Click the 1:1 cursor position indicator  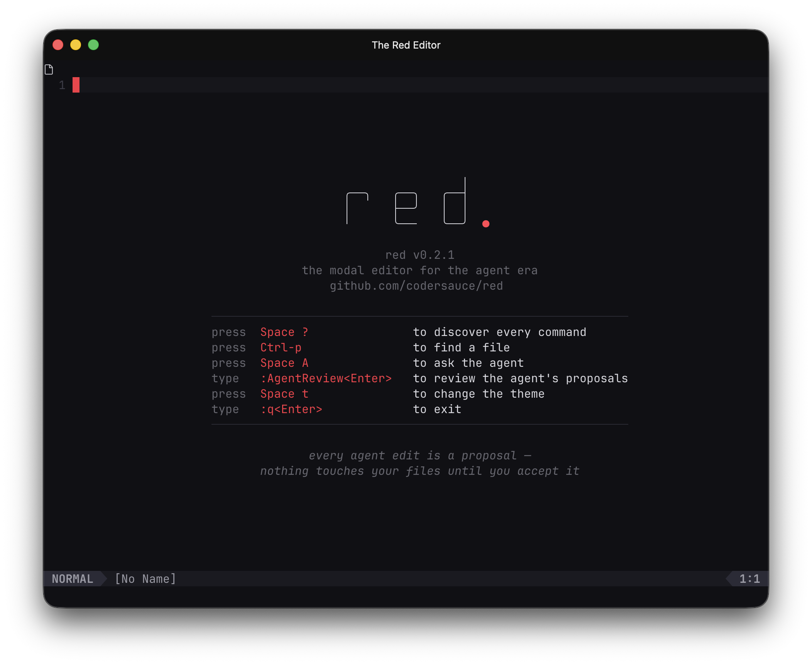(x=749, y=579)
